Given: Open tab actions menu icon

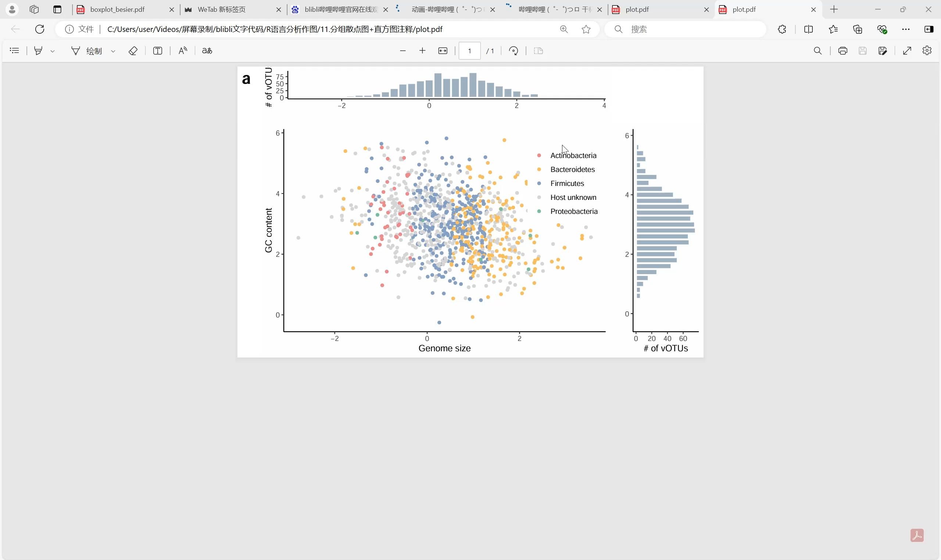Looking at the screenshot, I should coord(57,10).
